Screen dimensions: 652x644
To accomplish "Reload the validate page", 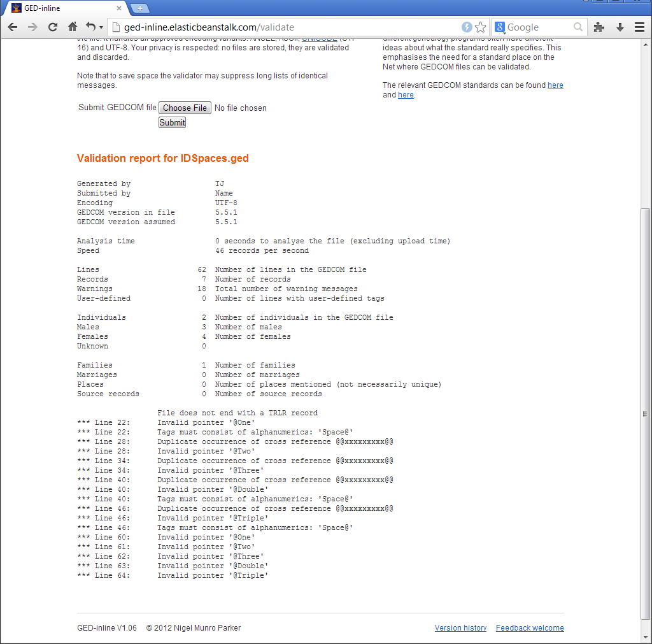I will pos(53,27).
